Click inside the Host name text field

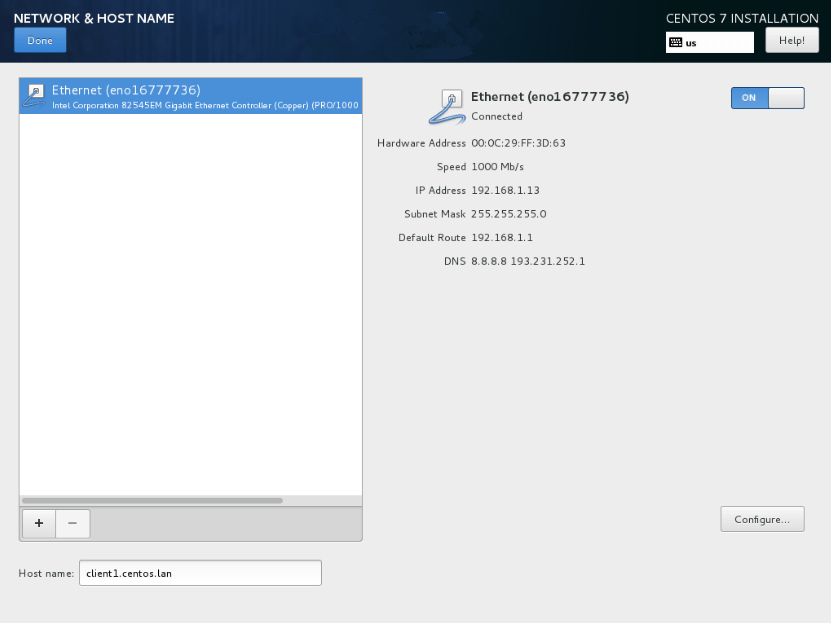(200, 572)
